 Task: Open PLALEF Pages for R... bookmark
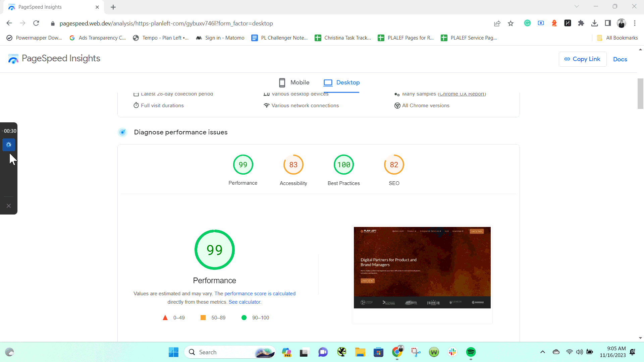click(406, 38)
